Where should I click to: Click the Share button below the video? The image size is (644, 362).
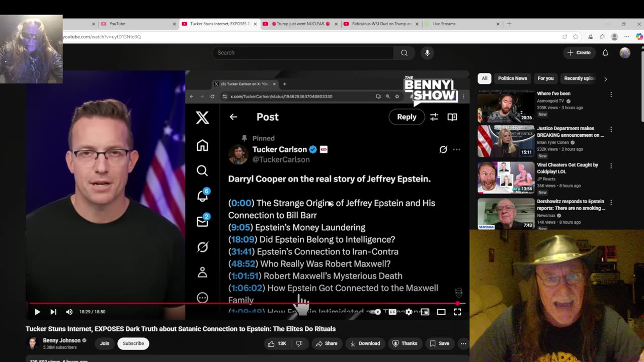point(326,343)
